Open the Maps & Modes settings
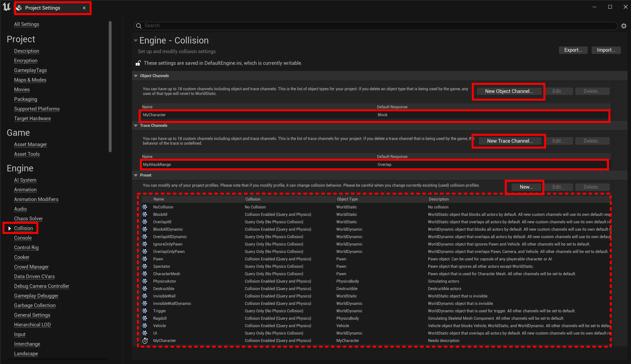 pyautogui.click(x=30, y=80)
